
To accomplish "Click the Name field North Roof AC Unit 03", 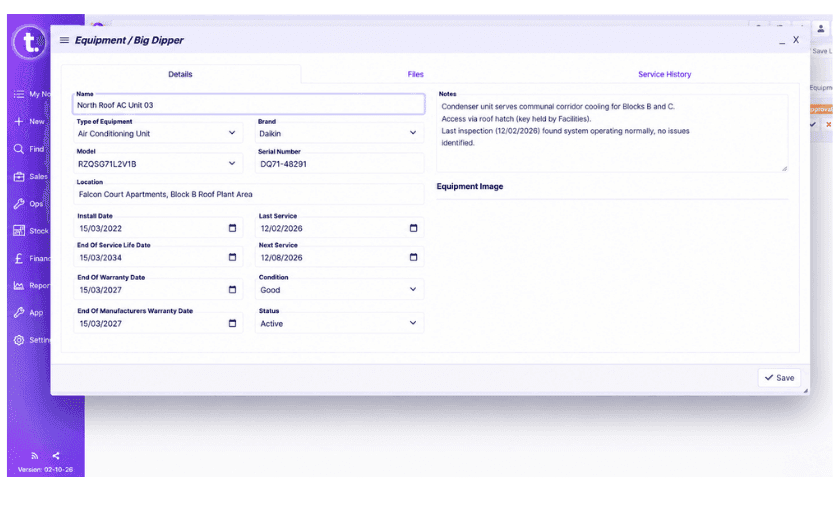I will tap(249, 105).
